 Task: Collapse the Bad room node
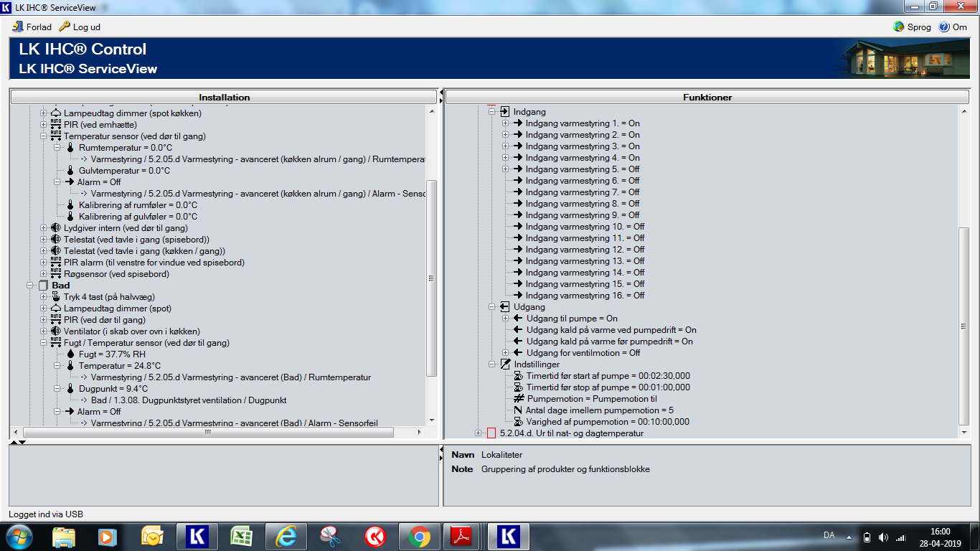(x=31, y=286)
